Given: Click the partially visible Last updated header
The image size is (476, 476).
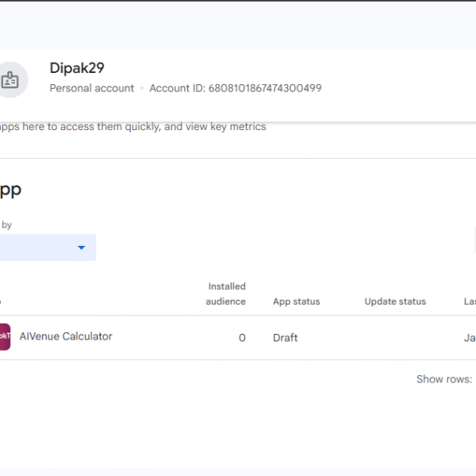Looking at the screenshot, I should tap(470, 301).
